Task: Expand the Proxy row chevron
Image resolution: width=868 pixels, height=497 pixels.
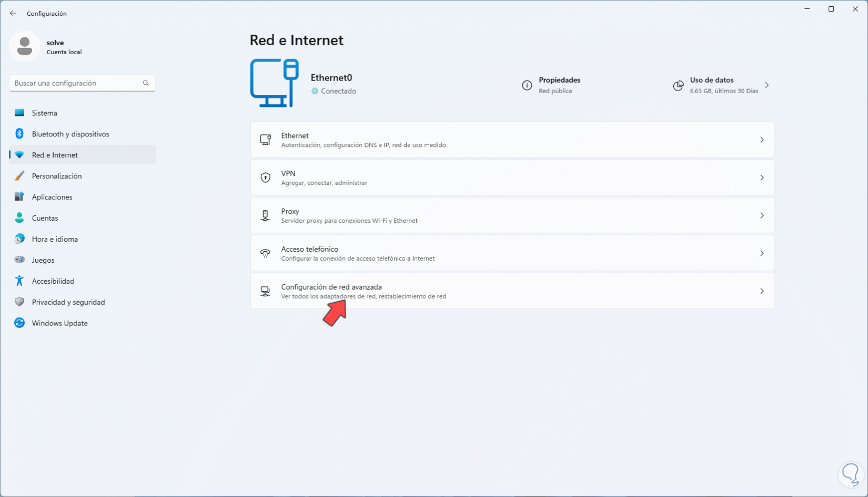Action: 762,215
